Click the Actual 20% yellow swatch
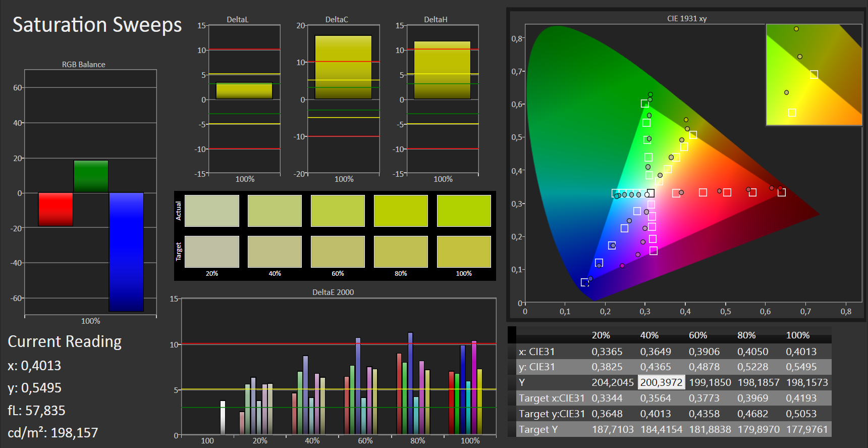 (x=211, y=211)
